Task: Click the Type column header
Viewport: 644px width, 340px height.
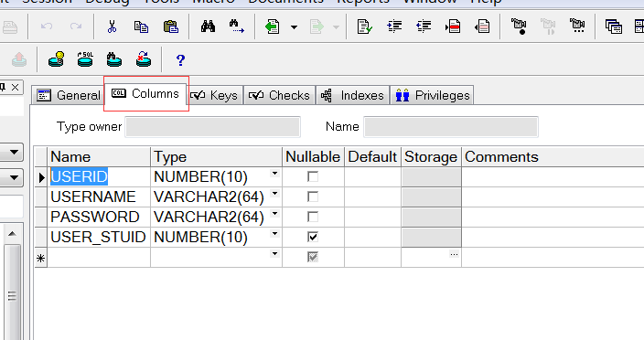Action: (217, 156)
